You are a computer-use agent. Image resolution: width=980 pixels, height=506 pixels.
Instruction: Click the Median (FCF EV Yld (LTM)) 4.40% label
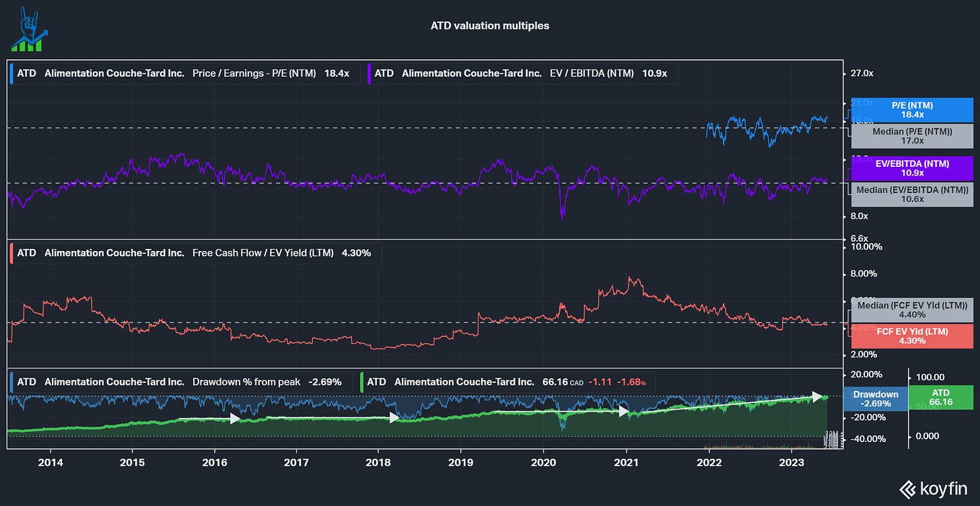[912, 310]
